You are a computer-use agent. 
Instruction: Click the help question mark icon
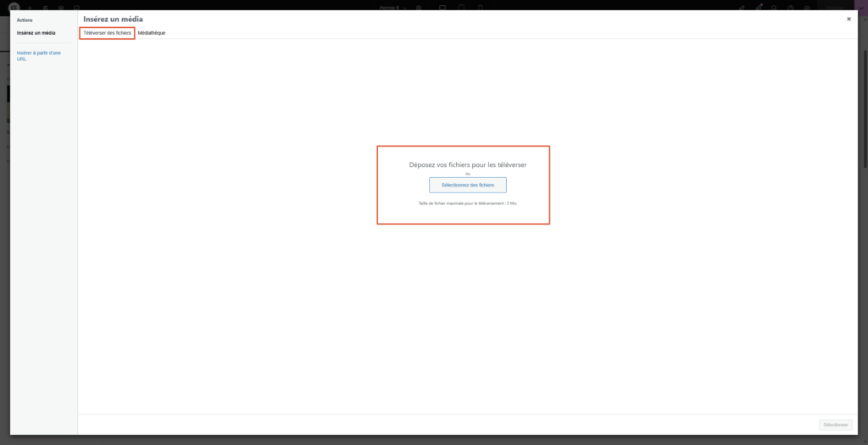pyautogui.click(x=789, y=7)
